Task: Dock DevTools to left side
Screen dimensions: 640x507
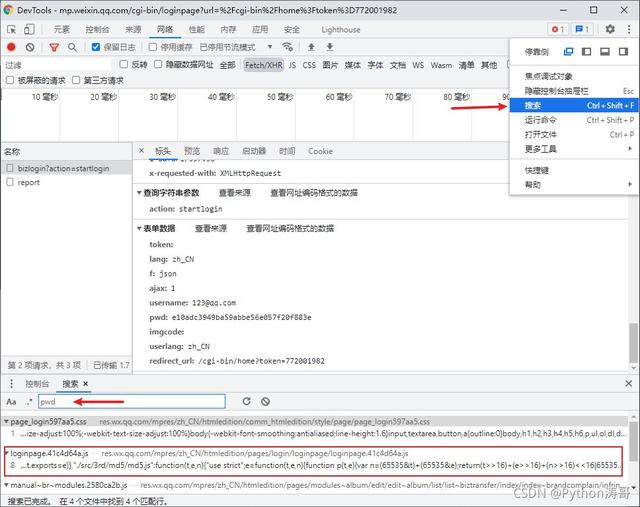Action: pos(587,51)
